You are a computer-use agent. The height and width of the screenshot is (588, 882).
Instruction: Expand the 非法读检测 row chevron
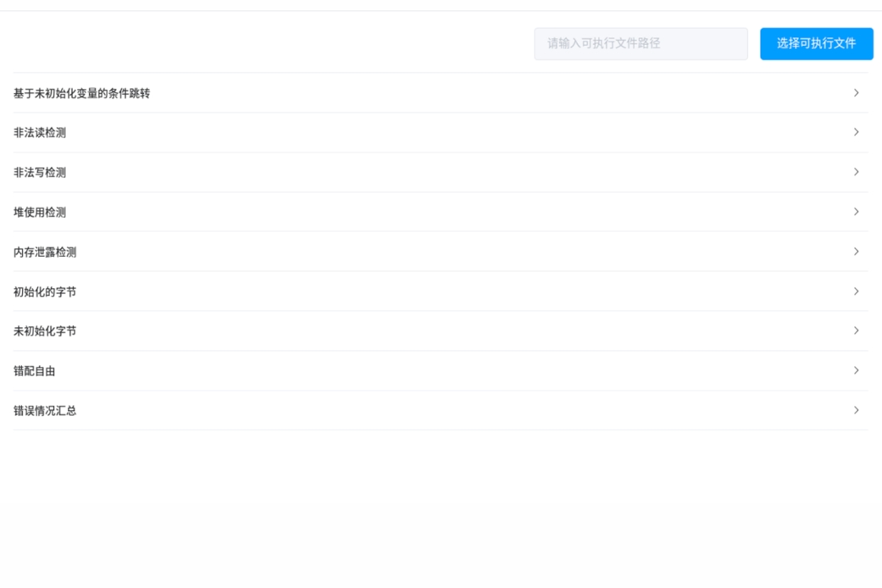coord(856,132)
